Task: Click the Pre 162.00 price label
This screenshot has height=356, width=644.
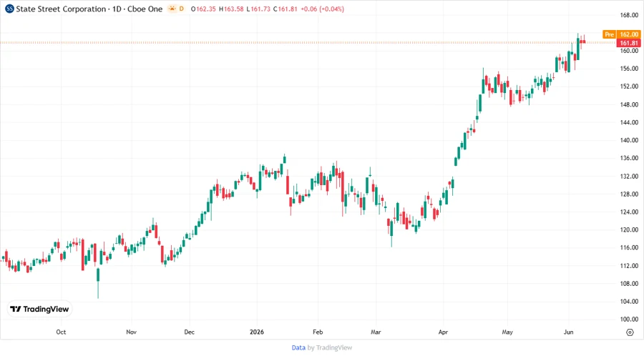Action: (621, 34)
